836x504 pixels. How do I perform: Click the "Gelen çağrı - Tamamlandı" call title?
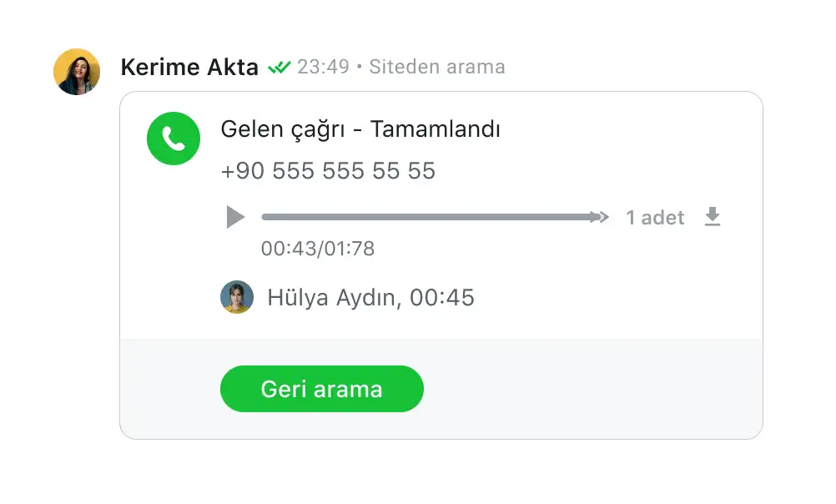tap(360, 129)
